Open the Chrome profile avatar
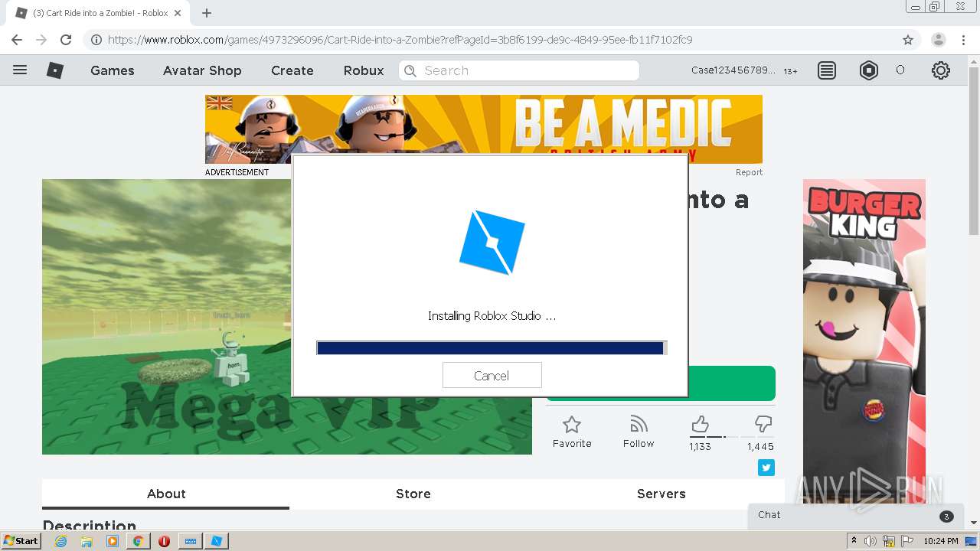The image size is (980, 551). pos(939,40)
